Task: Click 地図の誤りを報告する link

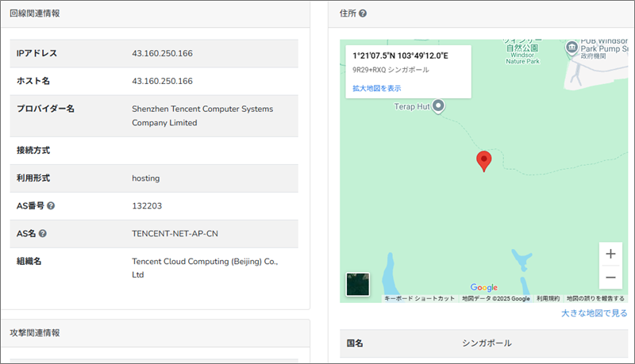Action: pos(595,298)
